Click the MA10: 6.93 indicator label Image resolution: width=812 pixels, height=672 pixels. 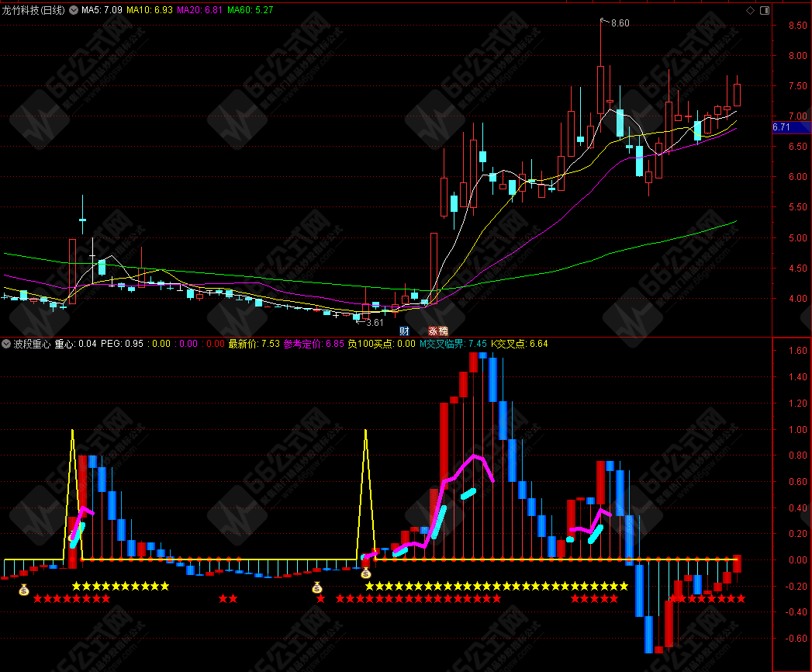pos(150,10)
